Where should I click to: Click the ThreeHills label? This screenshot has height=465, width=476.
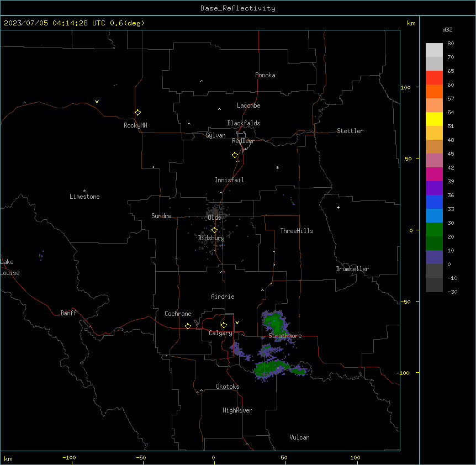pos(297,231)
